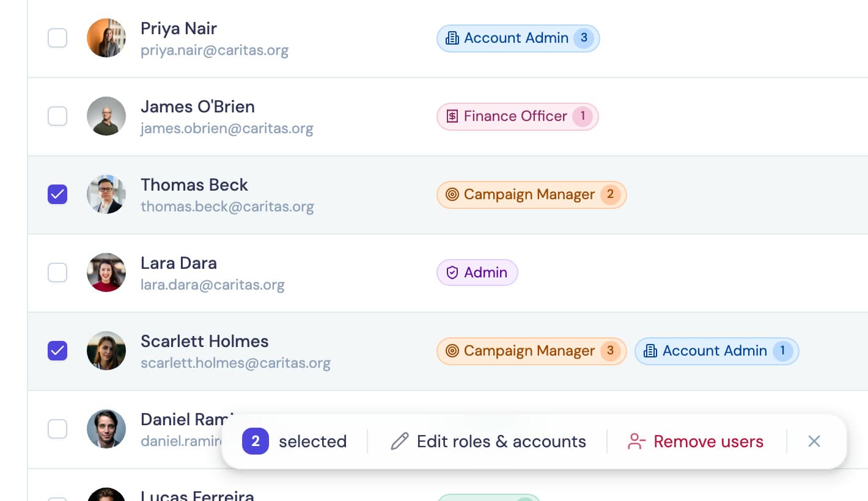This screenshot has height=501, width=868.
Task: Check the box for Priya Nair
Action: [x=57, y=38]
